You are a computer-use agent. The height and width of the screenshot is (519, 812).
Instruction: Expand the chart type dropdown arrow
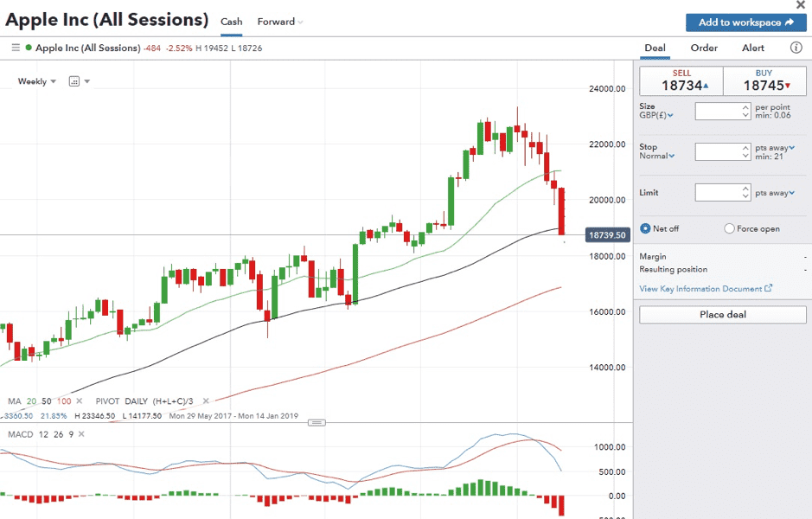pos(87,81)
